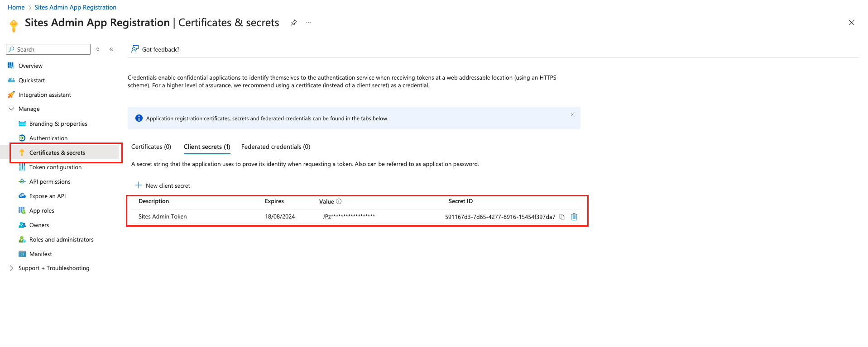The image size is (868, 347).
Task: Click the Secret ID column header
Action: click(x=460, y=201)
